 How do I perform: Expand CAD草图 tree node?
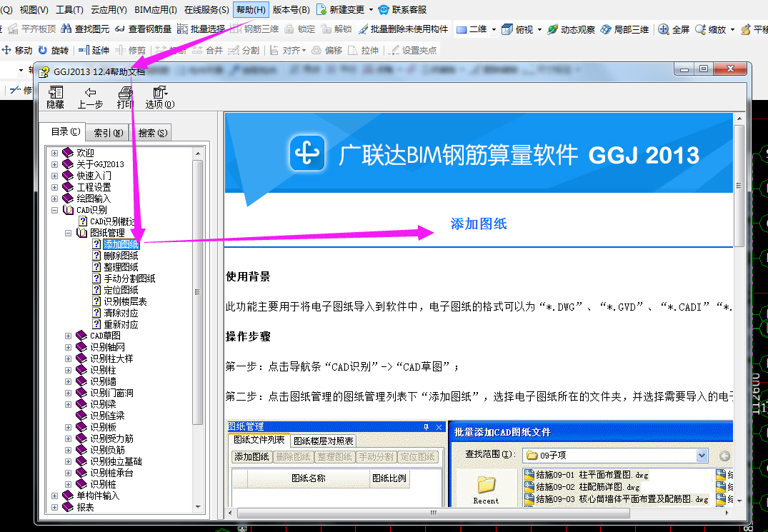point(68,336)
